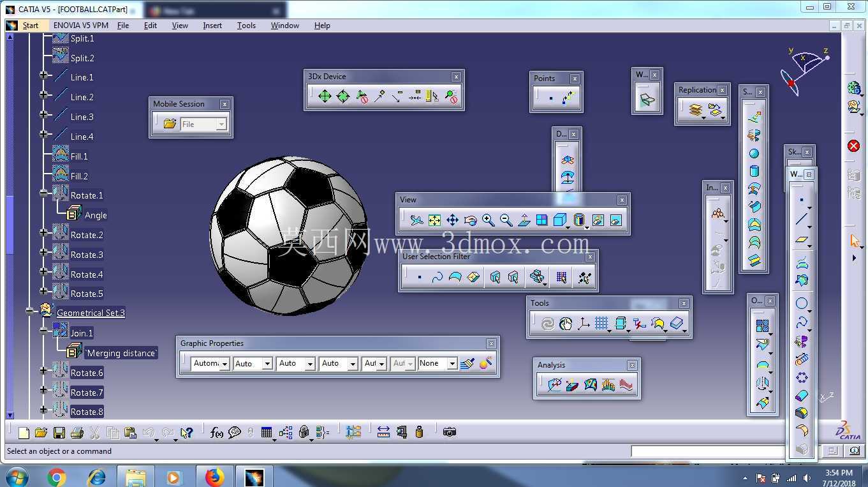Screen dimensions: 868x487
Task: Select the Axis System icon in Tools
Action: (x=584, y=324)
